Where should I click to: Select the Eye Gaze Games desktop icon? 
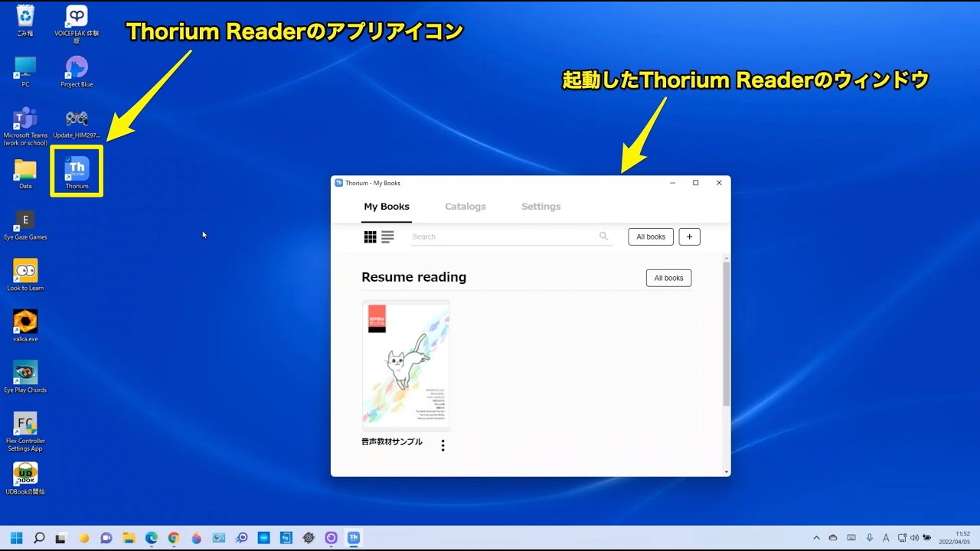[x=25, y=225]
